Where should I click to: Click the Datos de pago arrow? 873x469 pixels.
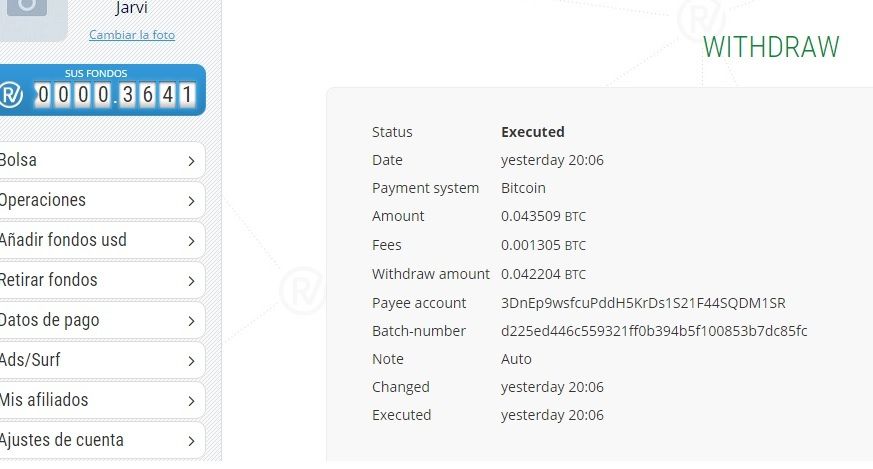point(191,321)
